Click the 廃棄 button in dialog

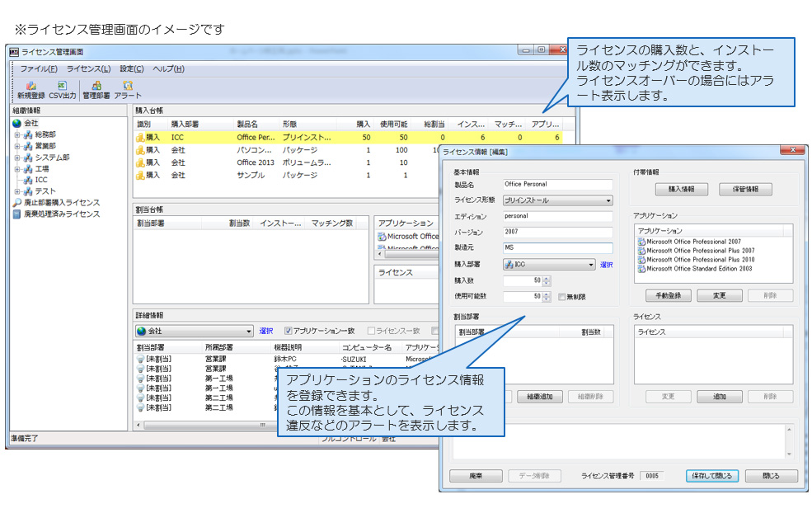click(x=476, y=476)
